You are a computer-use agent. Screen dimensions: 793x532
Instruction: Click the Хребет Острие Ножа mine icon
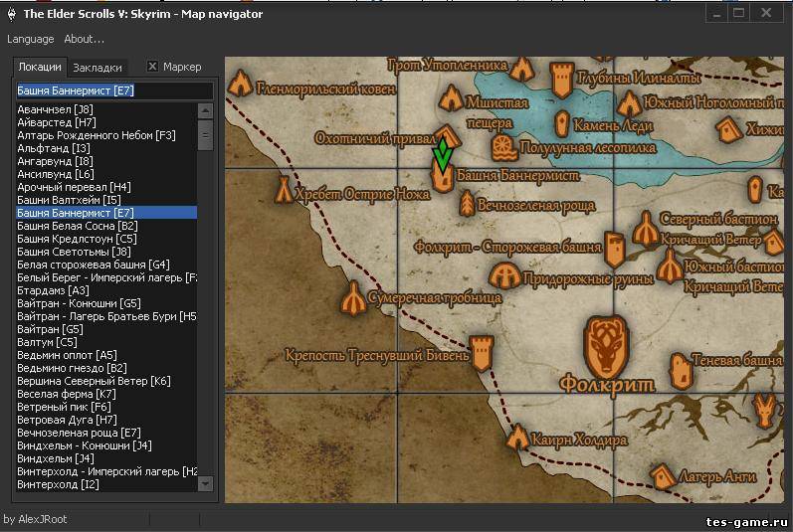[x=285, y=190]
